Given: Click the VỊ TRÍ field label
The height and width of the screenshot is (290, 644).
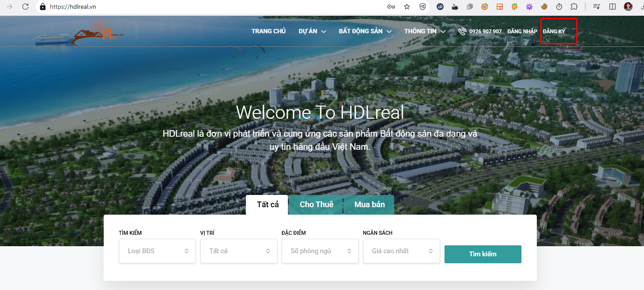Looking at the screenshot, I should pos(207,233).
